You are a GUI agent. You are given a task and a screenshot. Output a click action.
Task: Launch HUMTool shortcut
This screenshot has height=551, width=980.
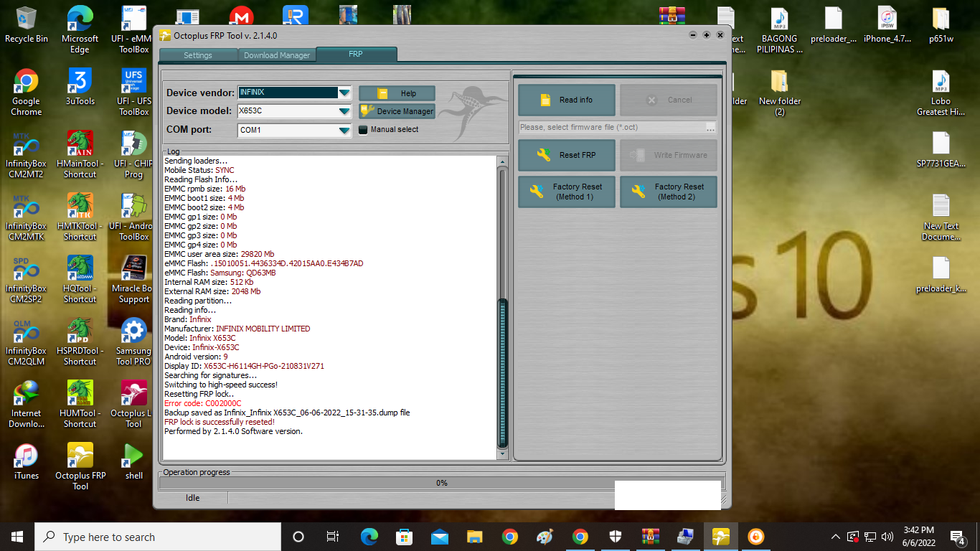(80, 404)
